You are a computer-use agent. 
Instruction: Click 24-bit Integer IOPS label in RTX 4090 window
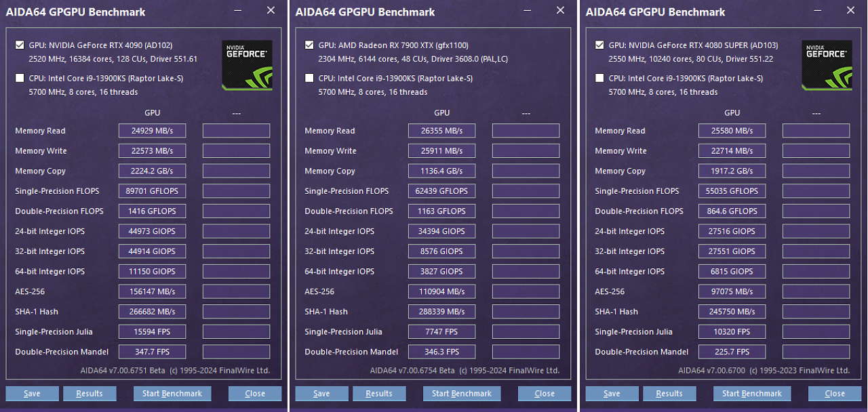point(50,231)
